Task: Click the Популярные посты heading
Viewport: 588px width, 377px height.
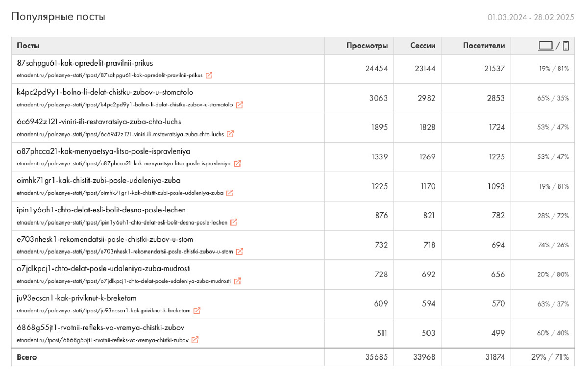Action: coord(58,17)
